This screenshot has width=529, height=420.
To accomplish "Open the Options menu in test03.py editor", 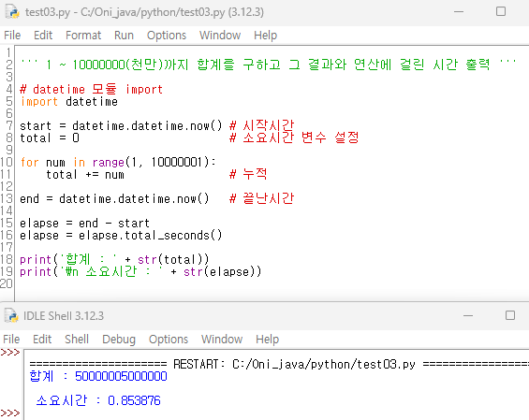I will 167,35.
